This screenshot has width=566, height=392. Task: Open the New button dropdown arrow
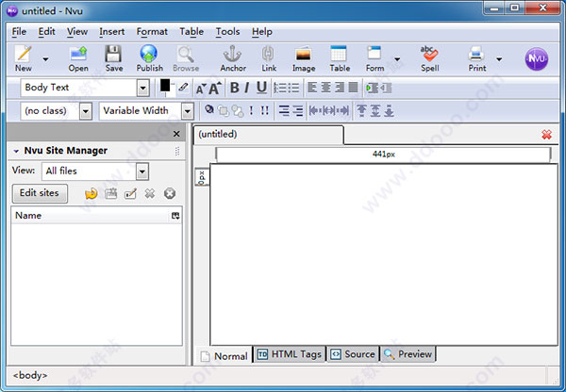click(x=45, y=59)
